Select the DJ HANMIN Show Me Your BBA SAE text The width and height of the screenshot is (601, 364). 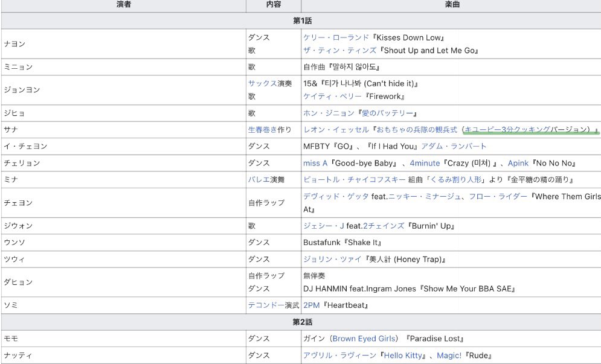(409, 289)
